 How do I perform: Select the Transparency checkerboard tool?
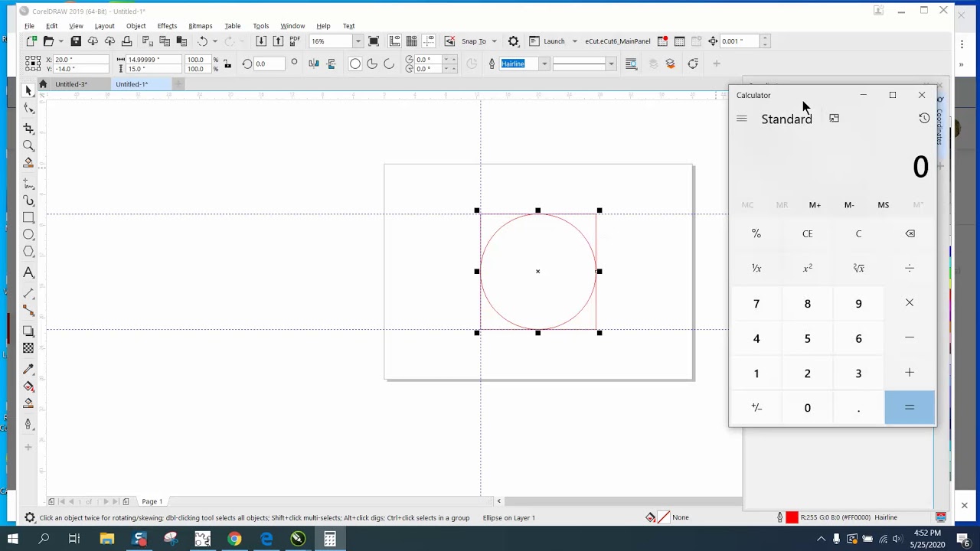point(28,348)
